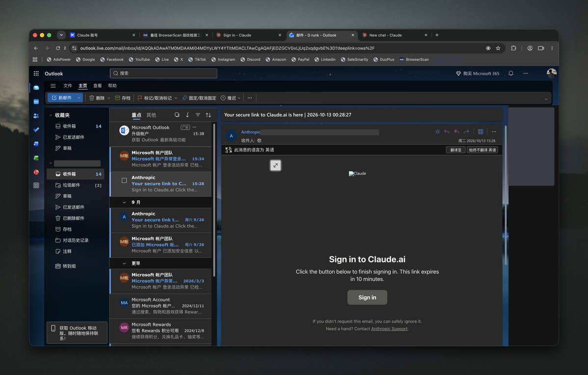Click the Reply arrow in the email header
Image resolution: width=588 pixels, height=375 pixels.
(x=447, y=132)
